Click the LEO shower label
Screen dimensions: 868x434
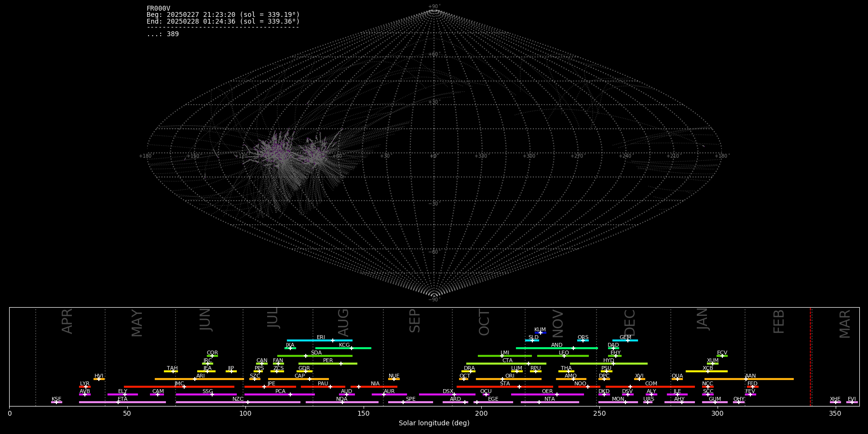[564, 353]
